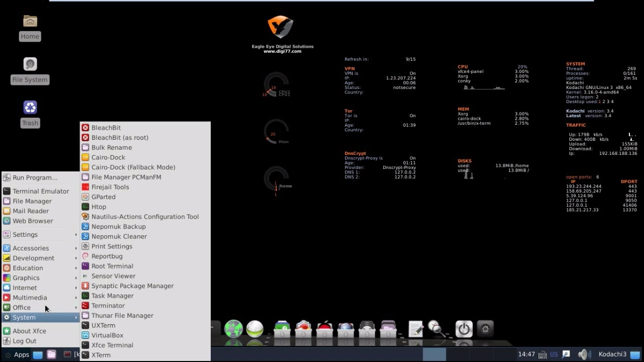
Task: Open Nepomuk Cleaner
Action: [x=145, y=236]
